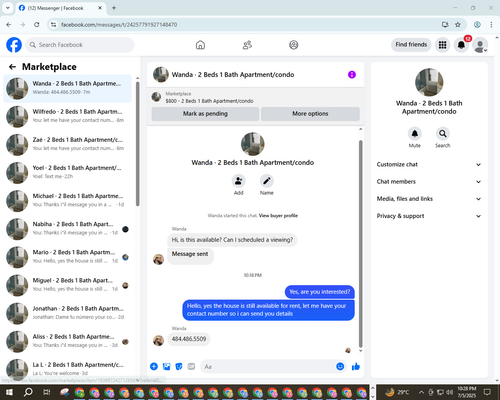Reload the browser page
The height and width of the screenshot is (400, 500).
point(37,24)
